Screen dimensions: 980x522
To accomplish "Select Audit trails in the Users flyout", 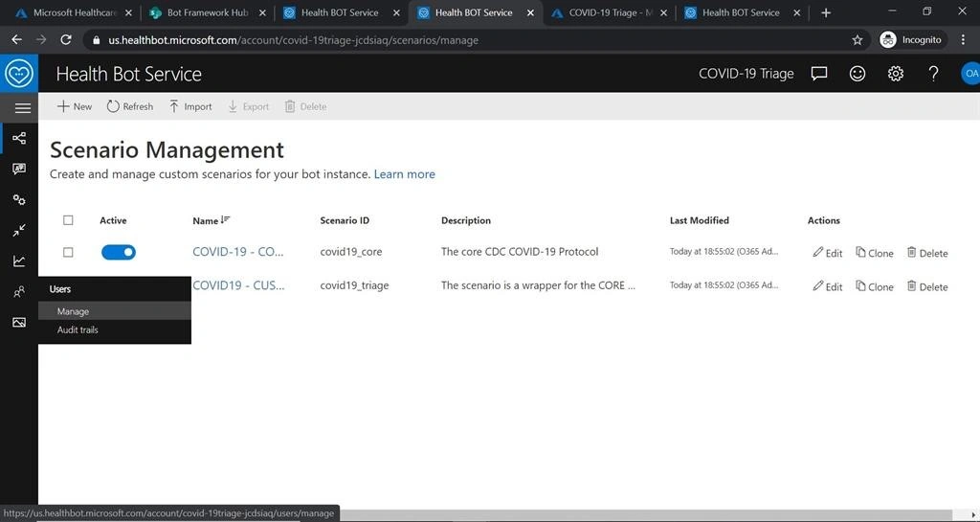I will pos(115,330).
